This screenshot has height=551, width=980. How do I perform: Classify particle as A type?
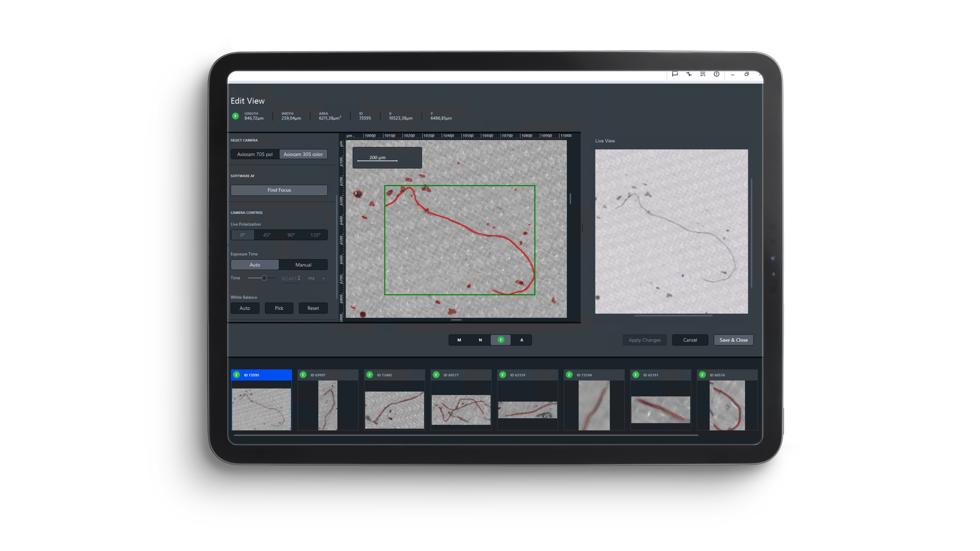(522, 340)
